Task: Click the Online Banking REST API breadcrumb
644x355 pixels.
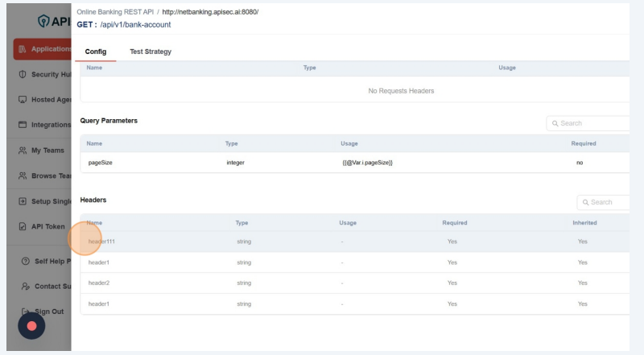Action: (x=115, y=13)
